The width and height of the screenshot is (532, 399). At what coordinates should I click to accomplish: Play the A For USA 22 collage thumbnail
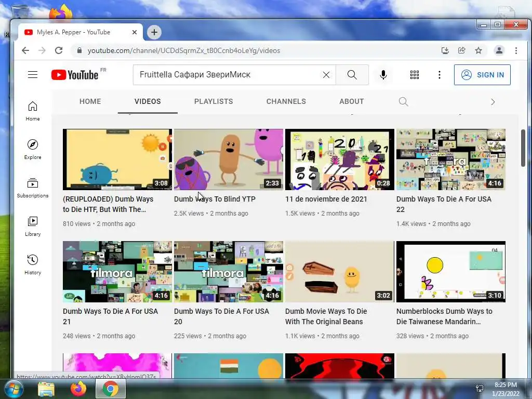451,159
